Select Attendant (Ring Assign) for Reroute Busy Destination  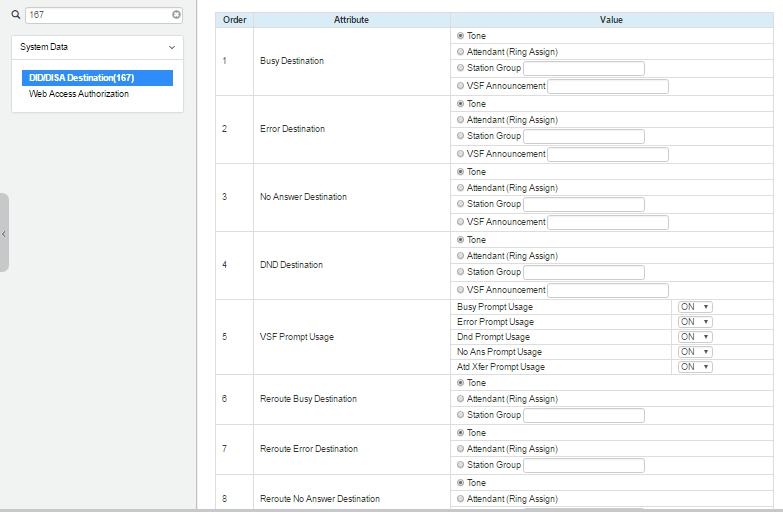click(460, 399)
